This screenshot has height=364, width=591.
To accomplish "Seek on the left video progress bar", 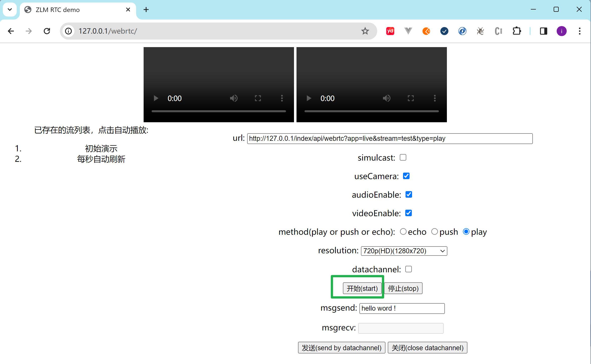I will (x=219, y=111).
